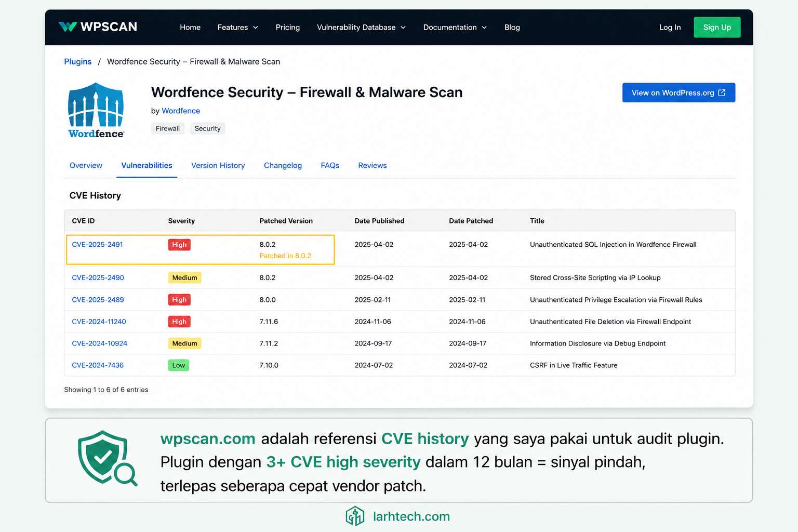Viewport: 798px width, 532px height.
Task: Click the Medium badge for CVE-2024-10924
Action: (184, 343)
